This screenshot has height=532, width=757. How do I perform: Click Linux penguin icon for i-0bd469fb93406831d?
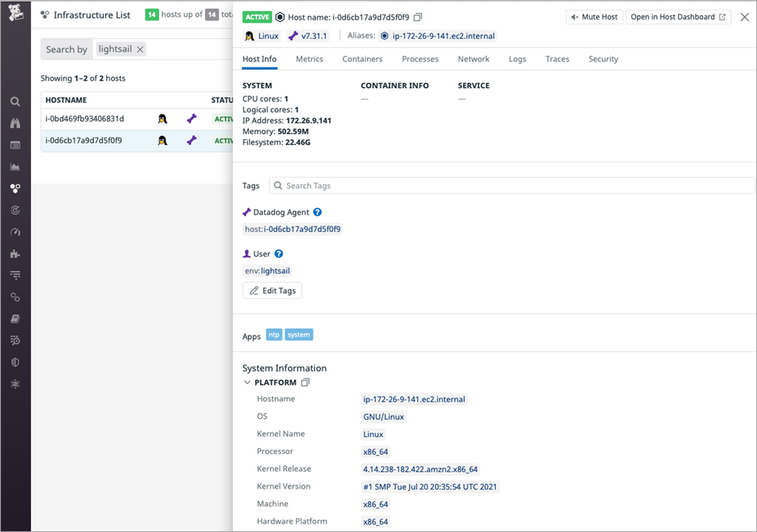pyautogui.click(x=162, y=118)
